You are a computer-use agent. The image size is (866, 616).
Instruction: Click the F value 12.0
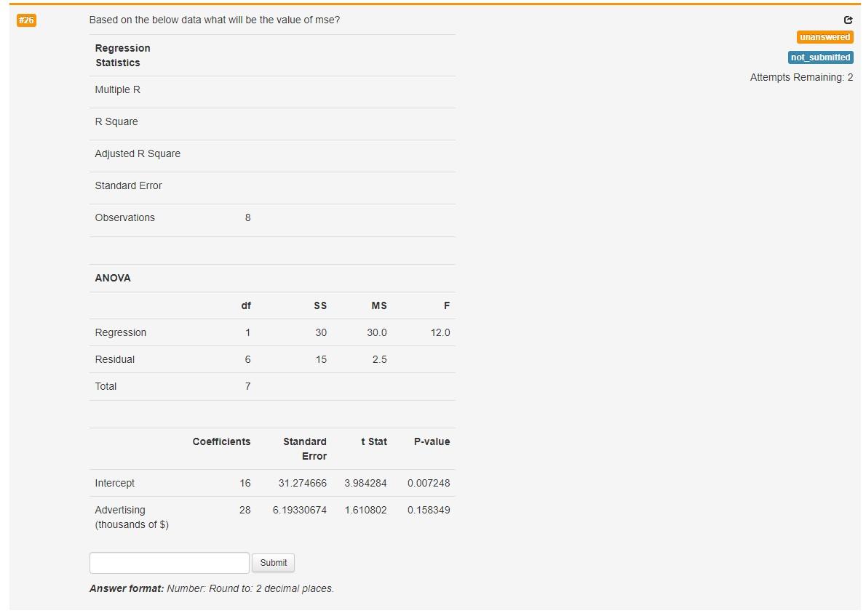[440, 332]
